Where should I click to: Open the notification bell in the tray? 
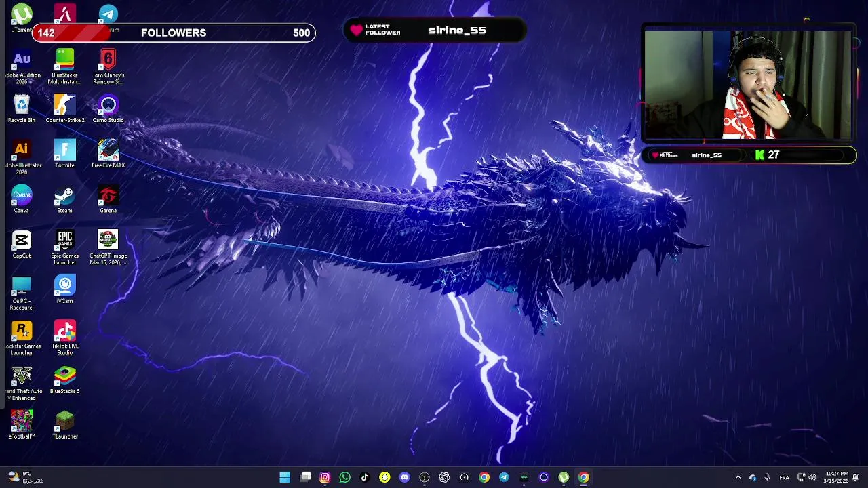856,477
